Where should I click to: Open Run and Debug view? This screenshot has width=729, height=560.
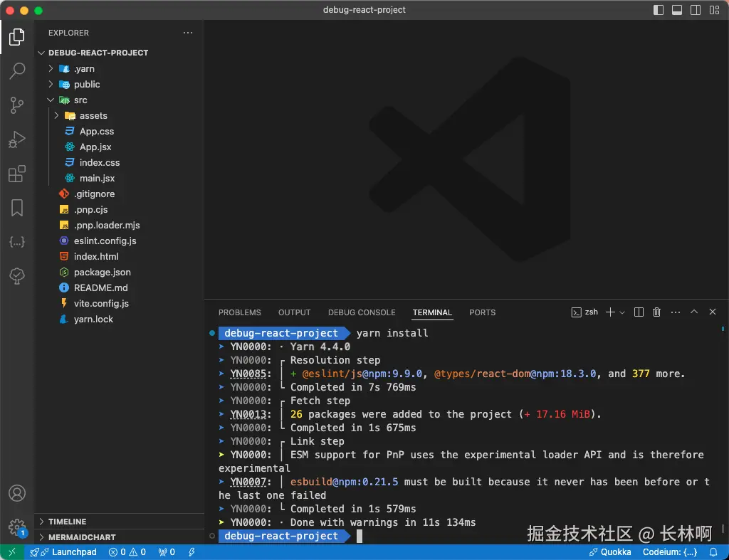pos(17,139)
